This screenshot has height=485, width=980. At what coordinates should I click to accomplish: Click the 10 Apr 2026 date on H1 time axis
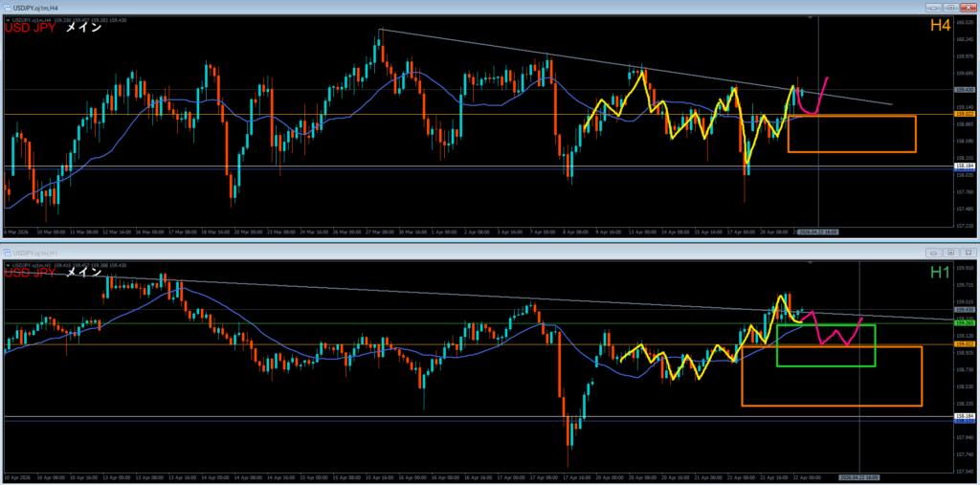(x=18, y=477)
